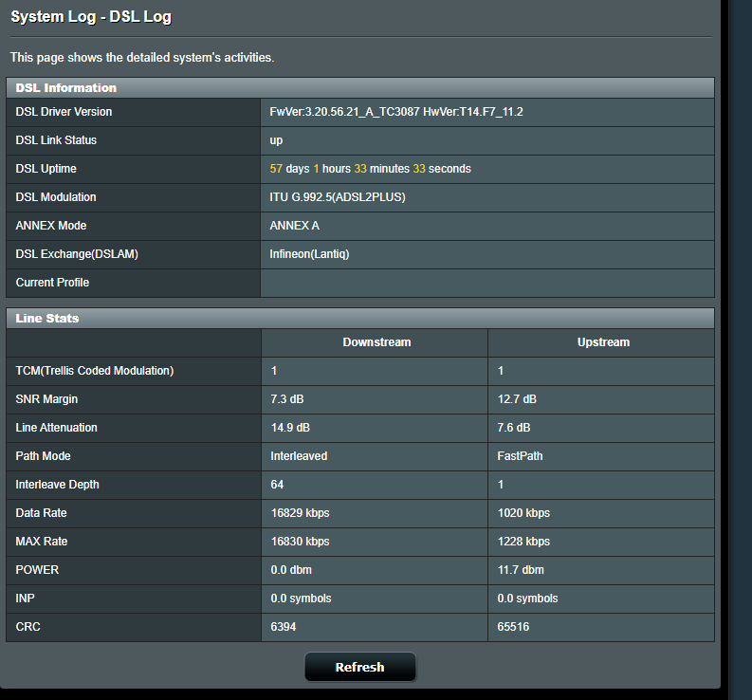The height and width of the screenshot is (700, 752).
Task: Click the 'DSL Modulation' label
Action: tap(56, 197)
